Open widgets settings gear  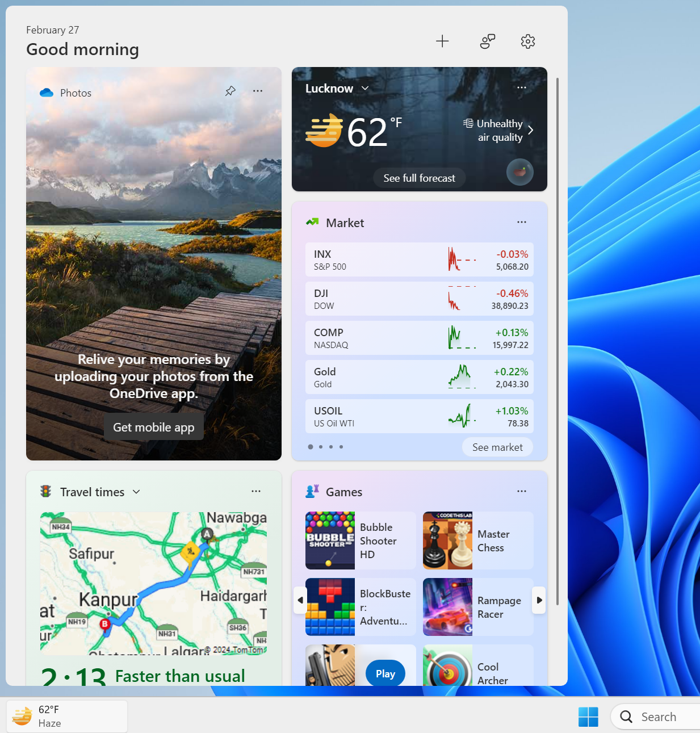tap(528, 41)
